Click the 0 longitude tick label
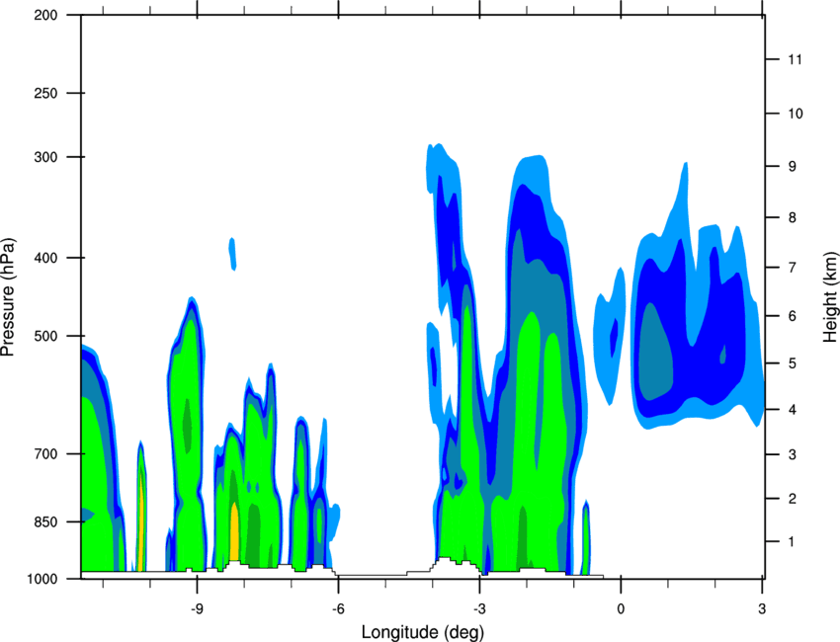 pos(621,608)
